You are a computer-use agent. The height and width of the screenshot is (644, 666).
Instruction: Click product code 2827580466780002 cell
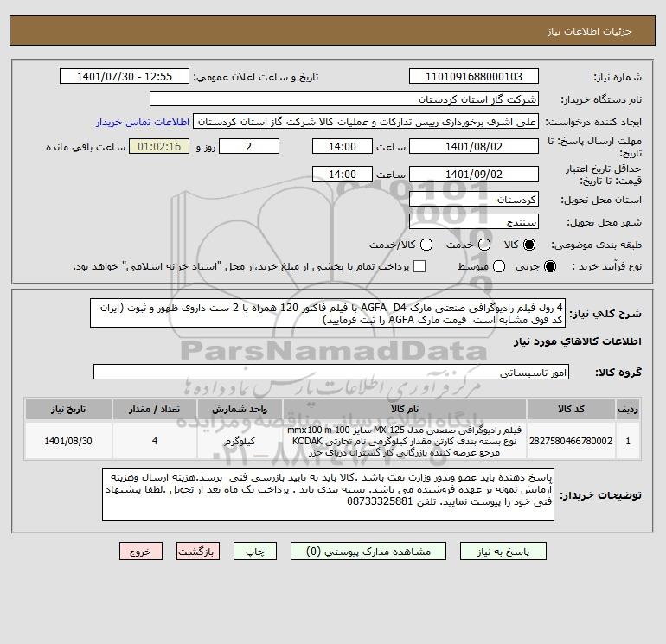(x=571, y=441)
